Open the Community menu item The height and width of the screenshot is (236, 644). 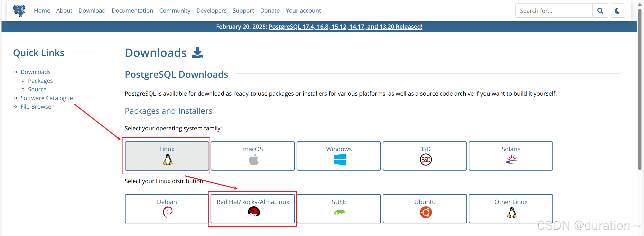point(175,11)
